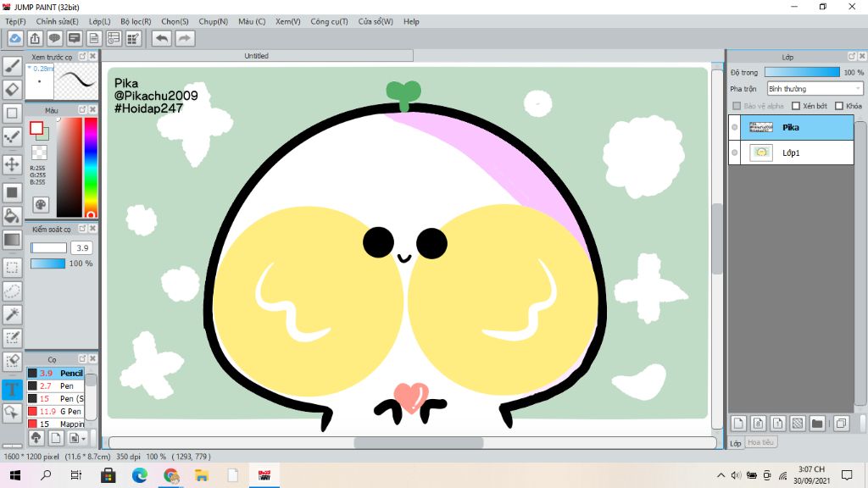Select the Bucket fill tool

(x=12, y=216)
